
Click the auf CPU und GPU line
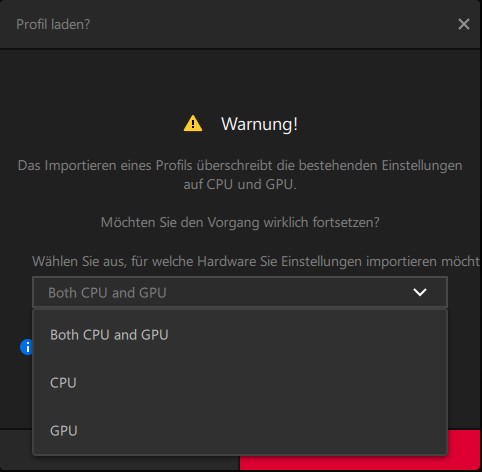240,184
